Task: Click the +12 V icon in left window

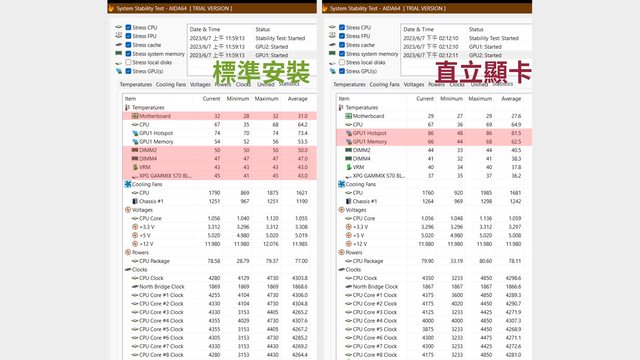Action: pyautogui.click(x=135, y=244)
